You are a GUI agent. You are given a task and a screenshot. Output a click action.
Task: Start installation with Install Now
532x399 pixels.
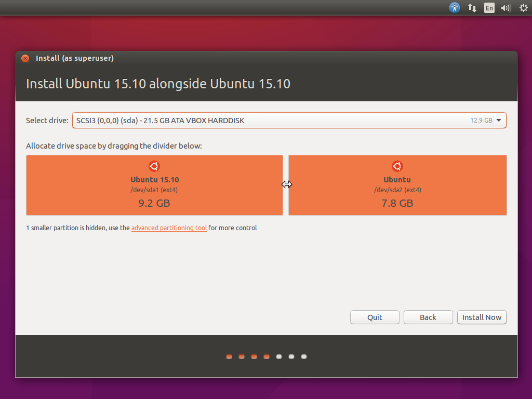482,317
